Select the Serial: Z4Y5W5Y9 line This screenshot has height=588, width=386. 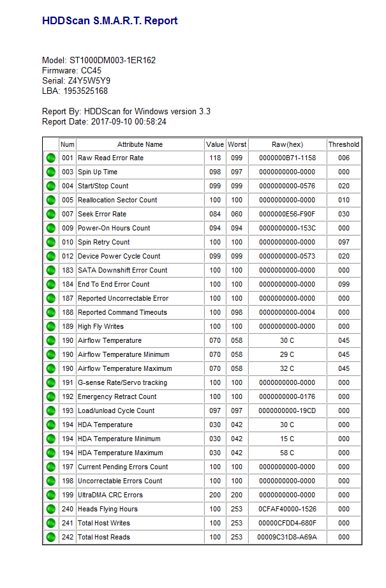click(x=76, y=80)
